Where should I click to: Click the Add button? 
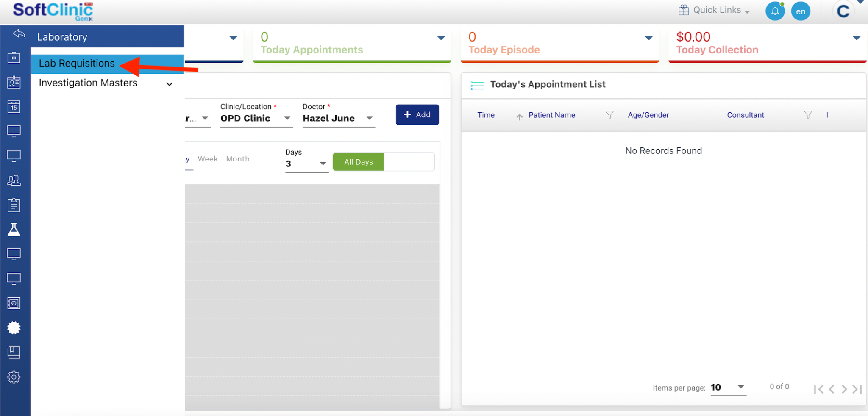click(417, 115)
